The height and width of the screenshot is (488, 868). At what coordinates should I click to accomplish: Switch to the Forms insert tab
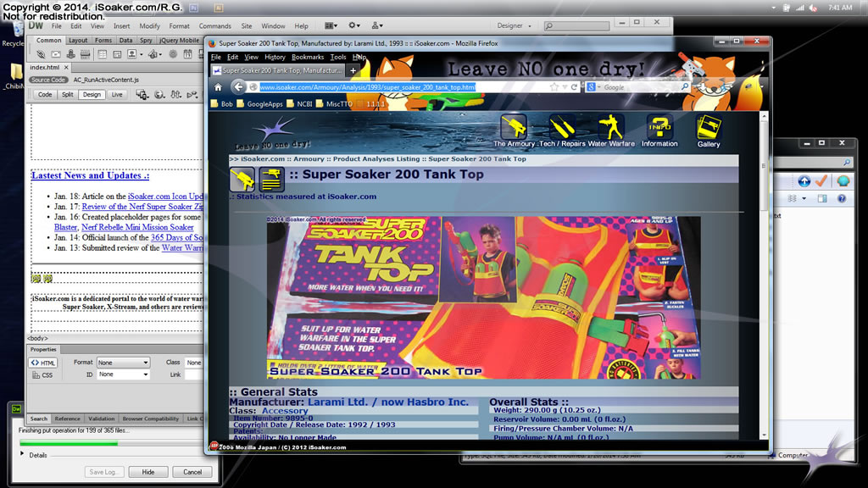point(103,41)
